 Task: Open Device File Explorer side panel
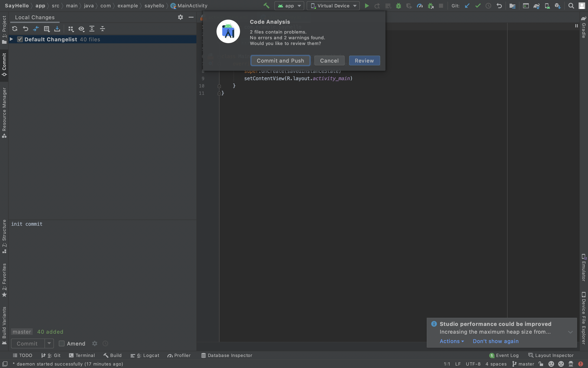584,318
